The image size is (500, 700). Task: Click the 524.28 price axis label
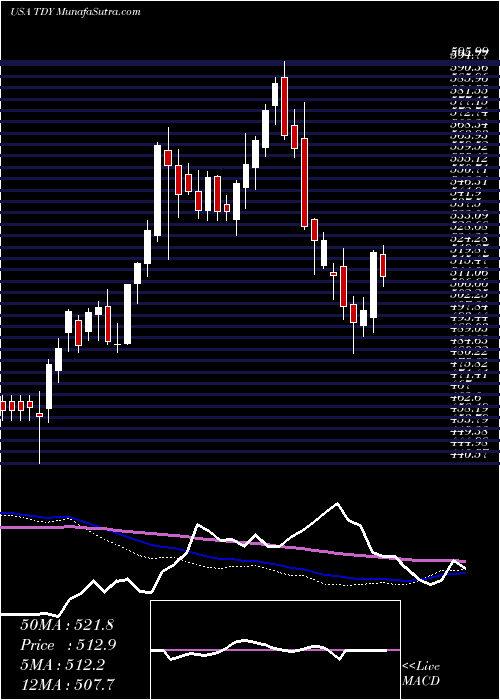coord(468,240)
